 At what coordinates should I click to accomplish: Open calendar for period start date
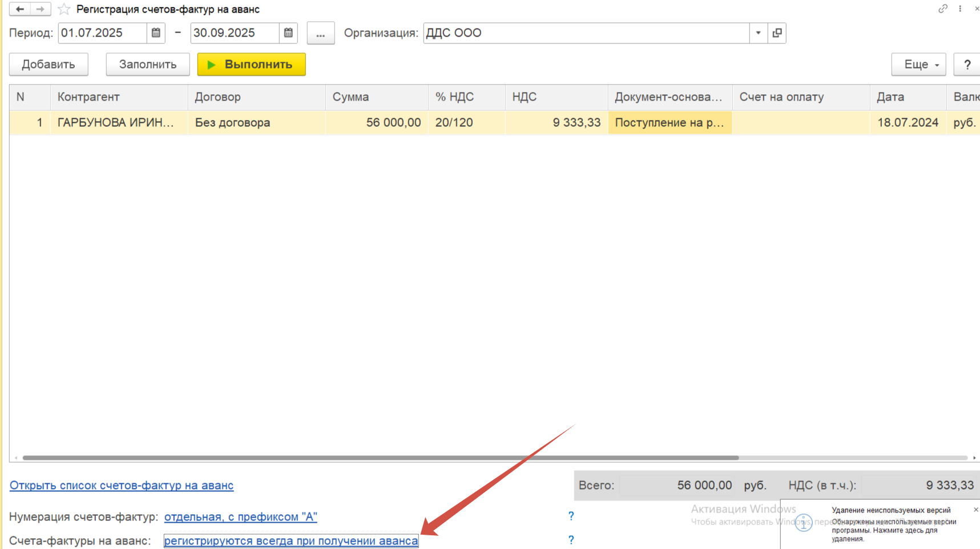click(156, 33)
